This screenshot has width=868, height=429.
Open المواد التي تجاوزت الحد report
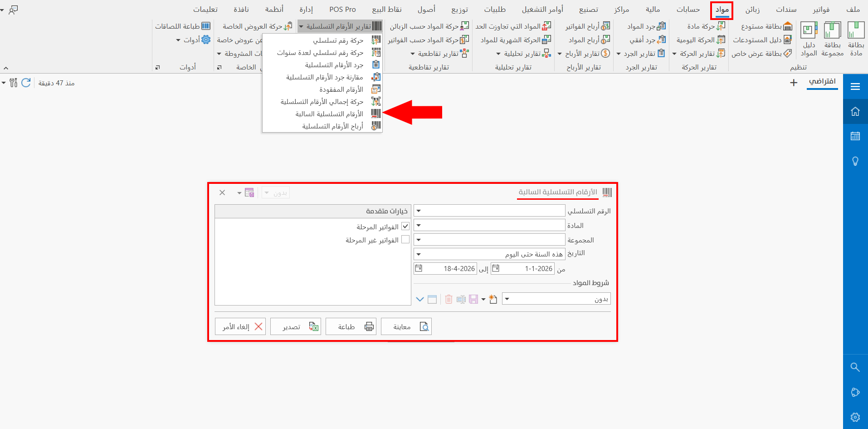(x=513, y=26)
